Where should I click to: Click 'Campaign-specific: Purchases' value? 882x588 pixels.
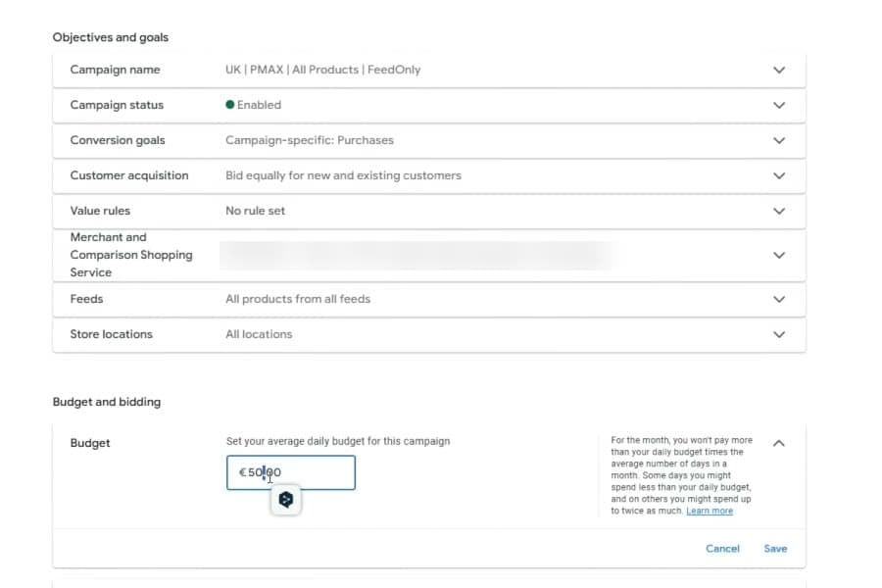click(x=310, y=140)
